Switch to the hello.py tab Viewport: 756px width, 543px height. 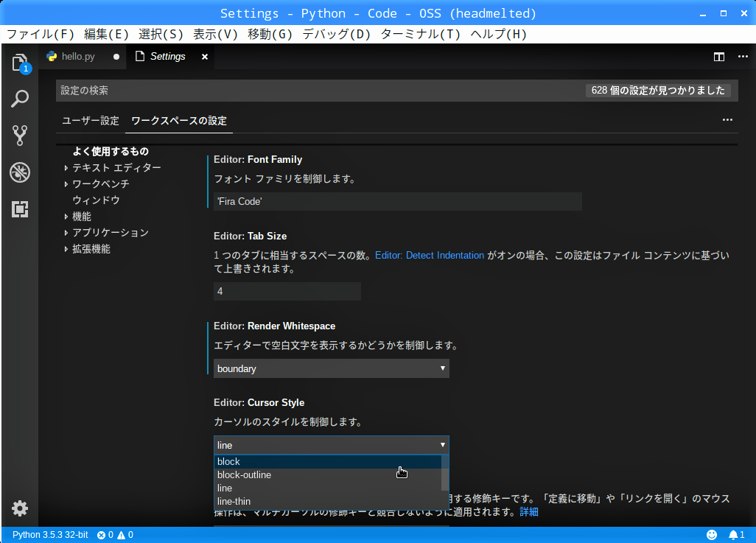[78, 57]
